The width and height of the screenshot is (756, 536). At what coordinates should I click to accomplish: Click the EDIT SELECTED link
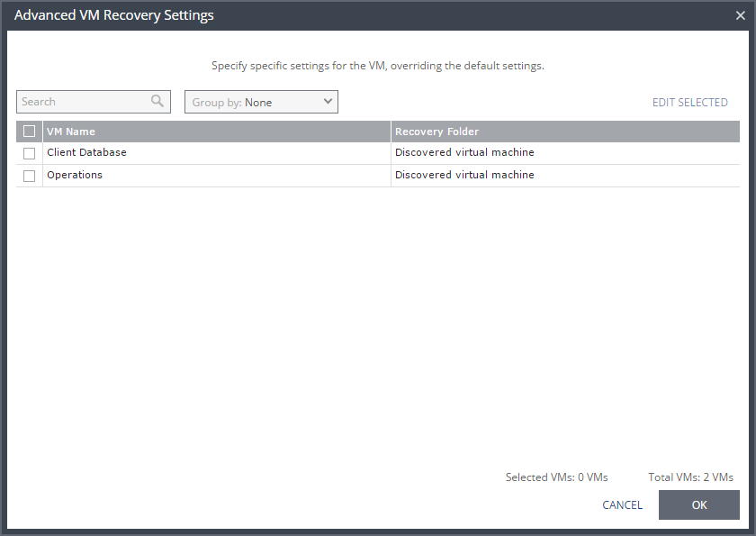click(690, 103)
